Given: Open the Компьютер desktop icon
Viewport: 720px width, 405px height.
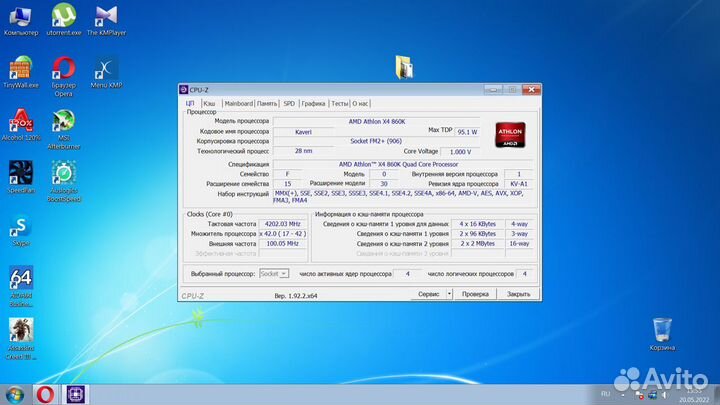Looking at the screenshot, I should point(21,21).
